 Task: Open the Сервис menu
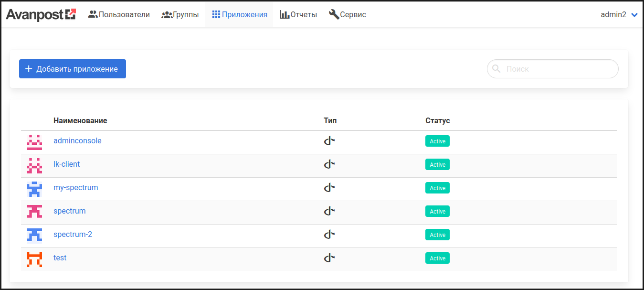(348, 15)
